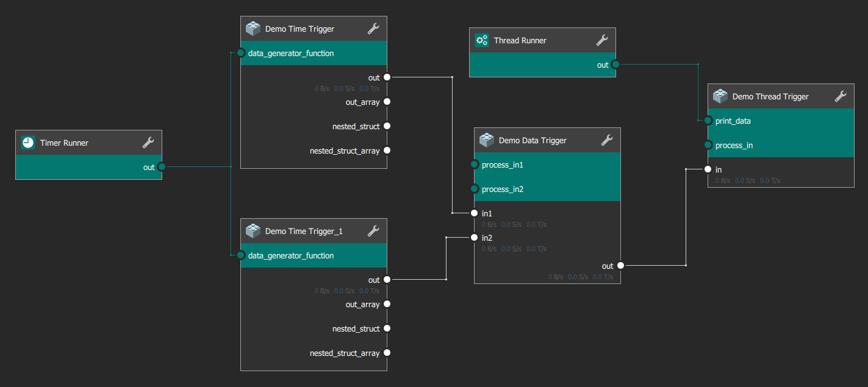Click the process_in2 label
The width and height of the screenshot is (868, 387).
tap(503, 189)
